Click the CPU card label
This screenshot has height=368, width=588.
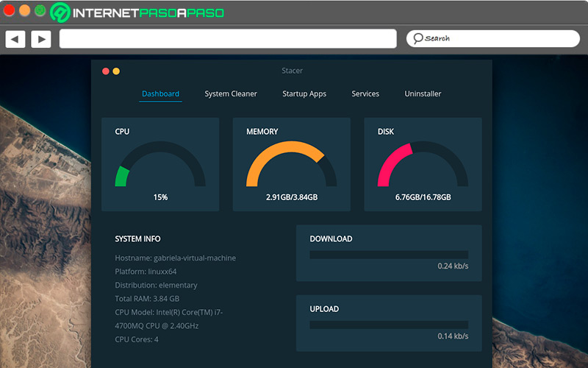tap(122, 132)
